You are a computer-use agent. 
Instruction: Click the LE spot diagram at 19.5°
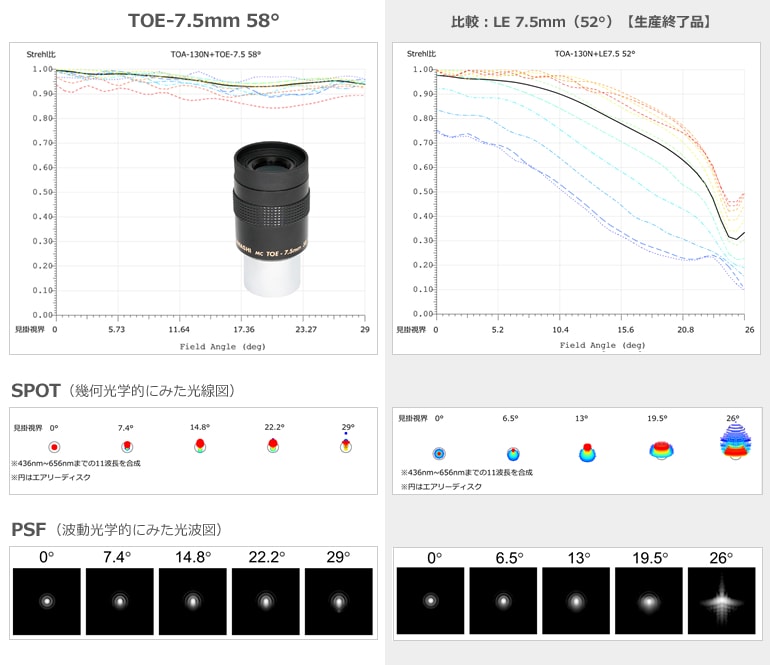click(x=661, y=450)
